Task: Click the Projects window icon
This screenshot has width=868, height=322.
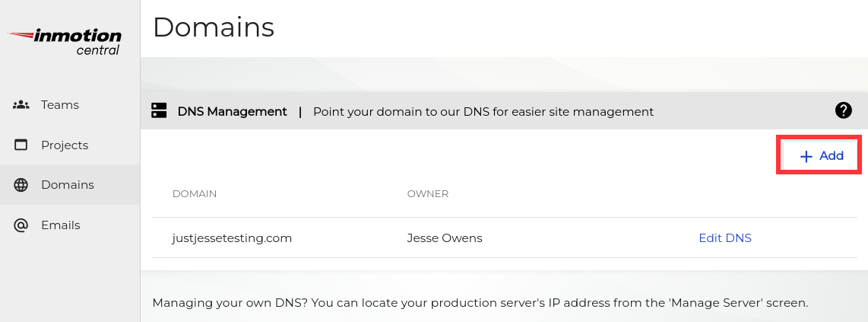Action: pyautogui.click(x=21, y=145)
